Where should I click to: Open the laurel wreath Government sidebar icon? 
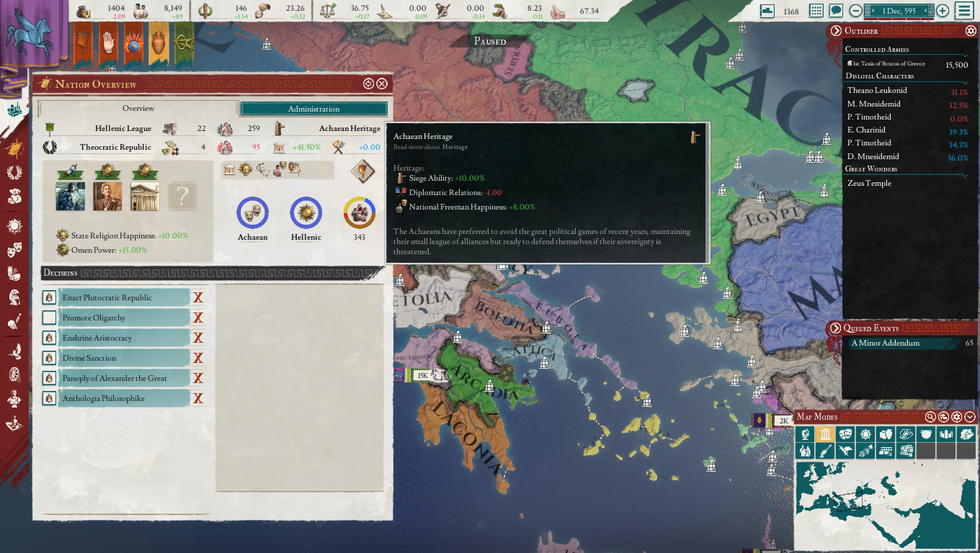coord(13,173)
